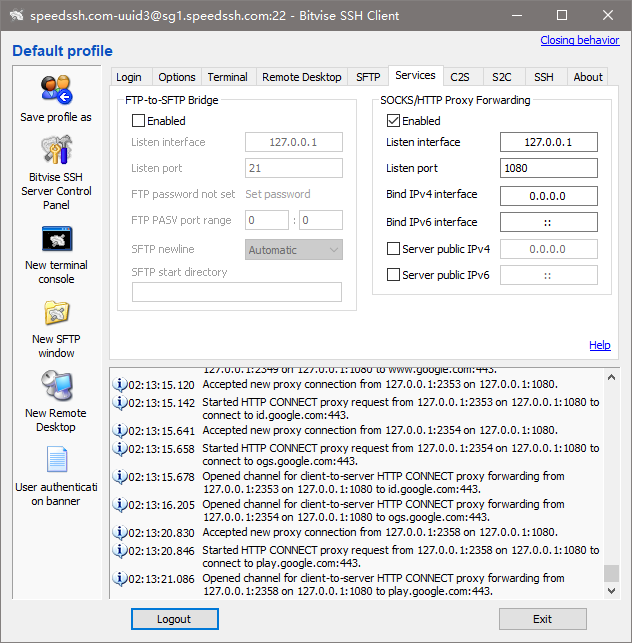This screenshot has height=643, width=632.
Task: Click info icon of 02:13:15.142 log entry
Action: point(119,402)
